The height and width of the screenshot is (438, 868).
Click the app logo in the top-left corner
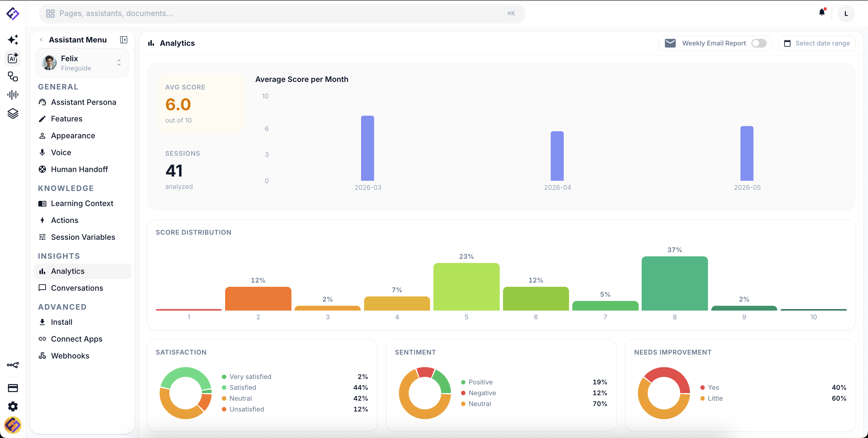pyautogui.click(x=13, y=14)
